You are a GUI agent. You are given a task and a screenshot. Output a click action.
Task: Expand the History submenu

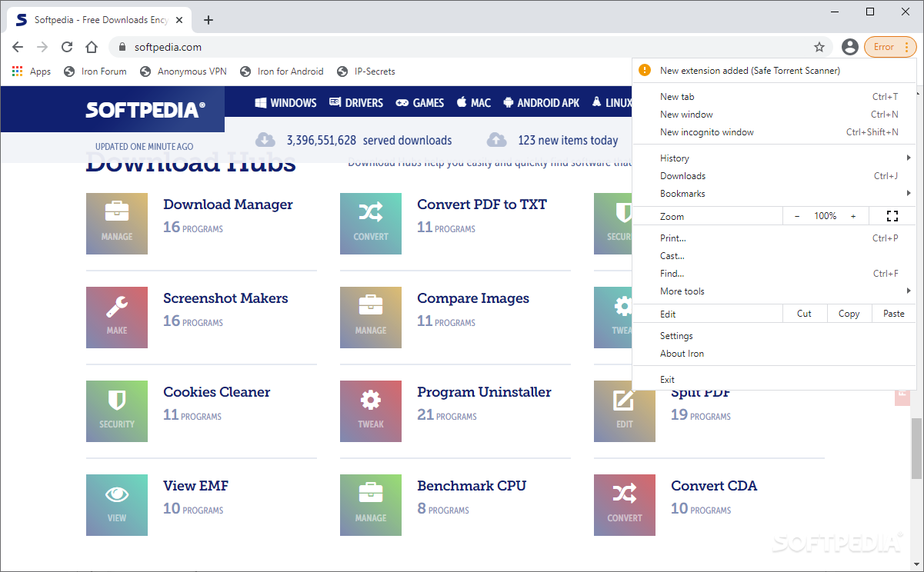(x=774, y=158)
